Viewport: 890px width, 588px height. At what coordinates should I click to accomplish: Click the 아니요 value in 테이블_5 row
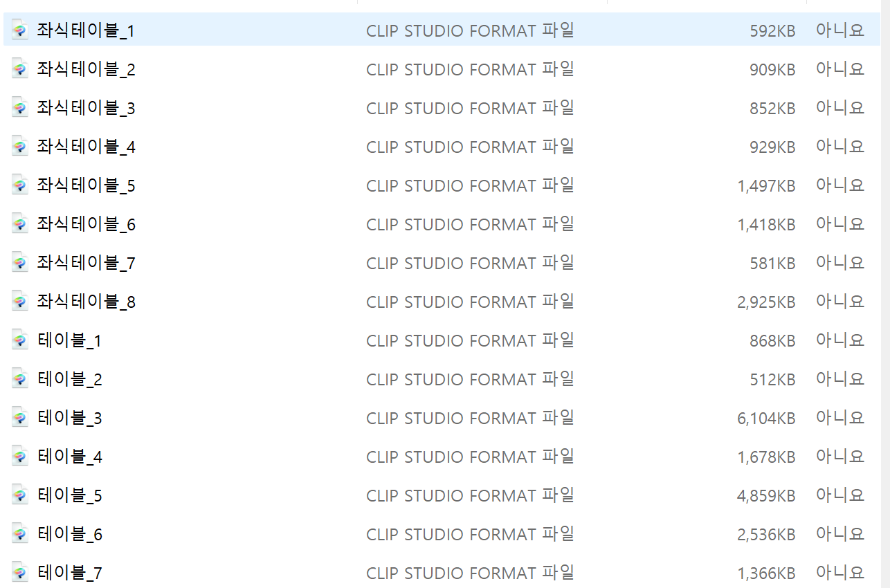(x=840, y=495)
